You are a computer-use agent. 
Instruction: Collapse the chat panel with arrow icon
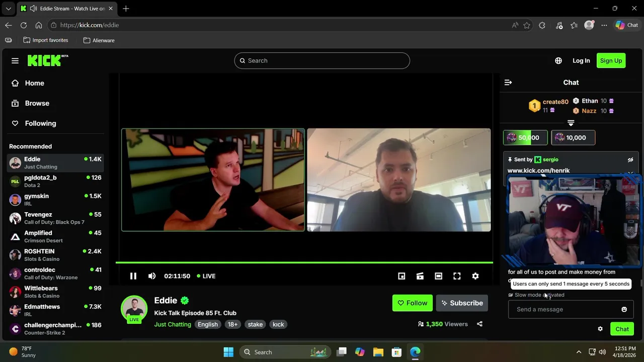pyautogui.click(x=508, y=82)
